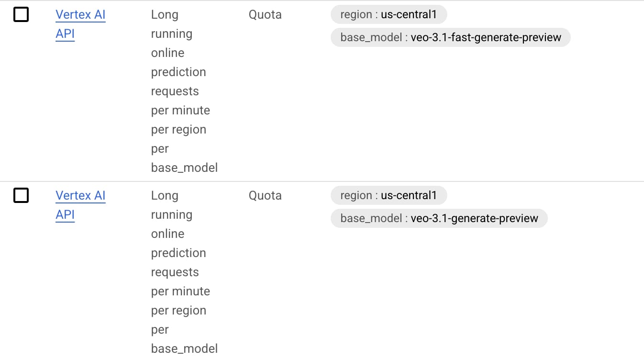Screen dimensions: 644x359
Task: Click the 'per minute per region' text in row one
Action: [180, 120]
